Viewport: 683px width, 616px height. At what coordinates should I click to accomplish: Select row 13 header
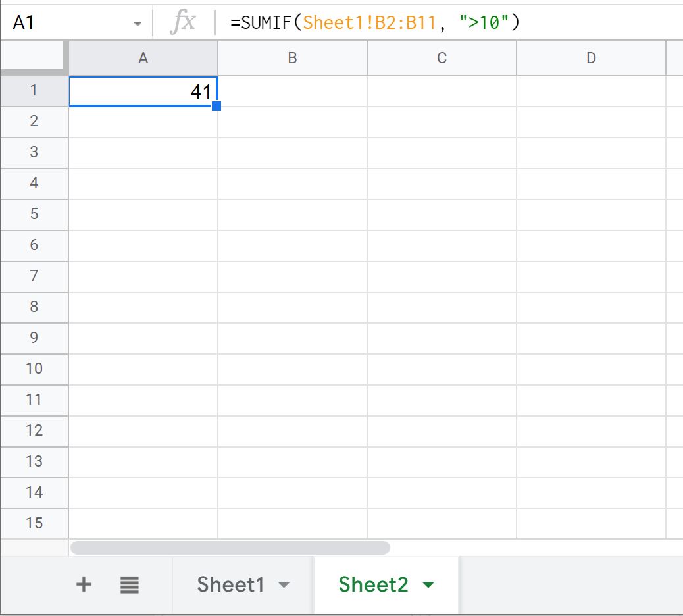click(x=34, y=462)
